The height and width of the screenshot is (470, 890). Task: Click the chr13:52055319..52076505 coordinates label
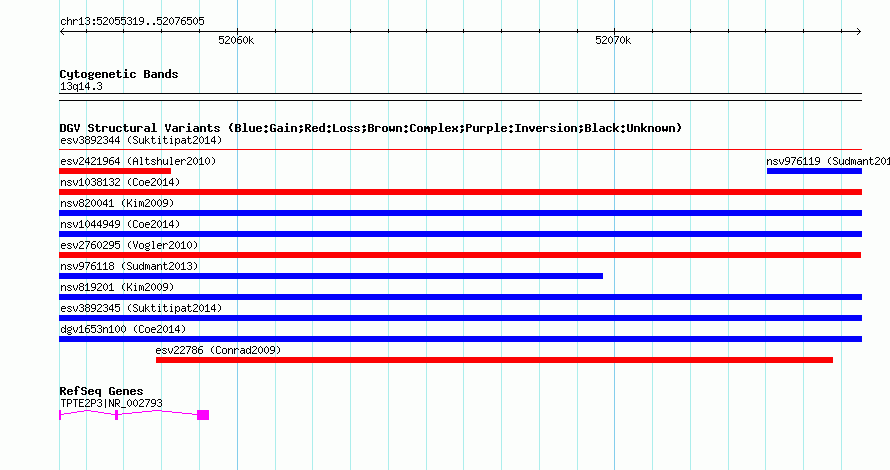(x=132, y=22)
